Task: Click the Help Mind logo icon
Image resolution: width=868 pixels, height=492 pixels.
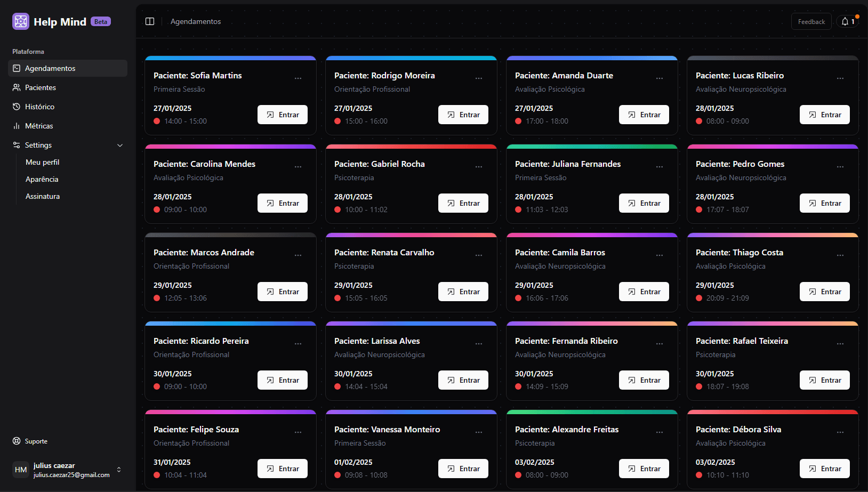Action: [x=20, y=21]
